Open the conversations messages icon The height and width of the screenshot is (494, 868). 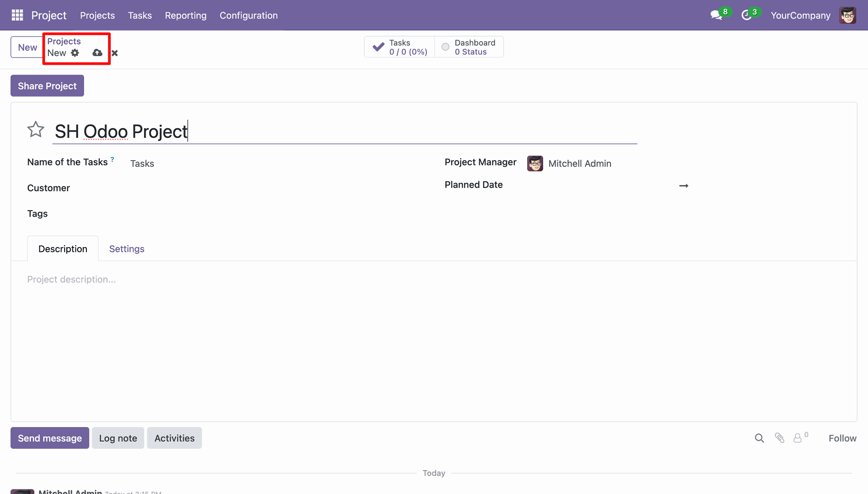716,15
